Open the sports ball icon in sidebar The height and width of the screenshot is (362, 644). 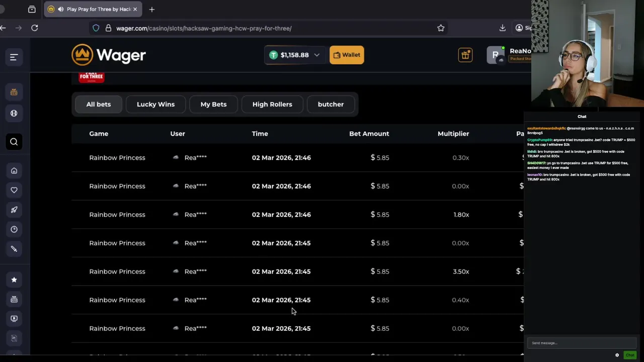coord(14,113)
